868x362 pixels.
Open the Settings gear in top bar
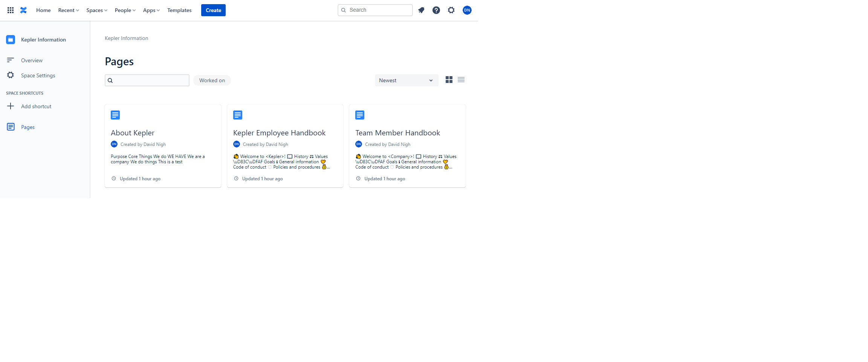[x=451, y=10]
